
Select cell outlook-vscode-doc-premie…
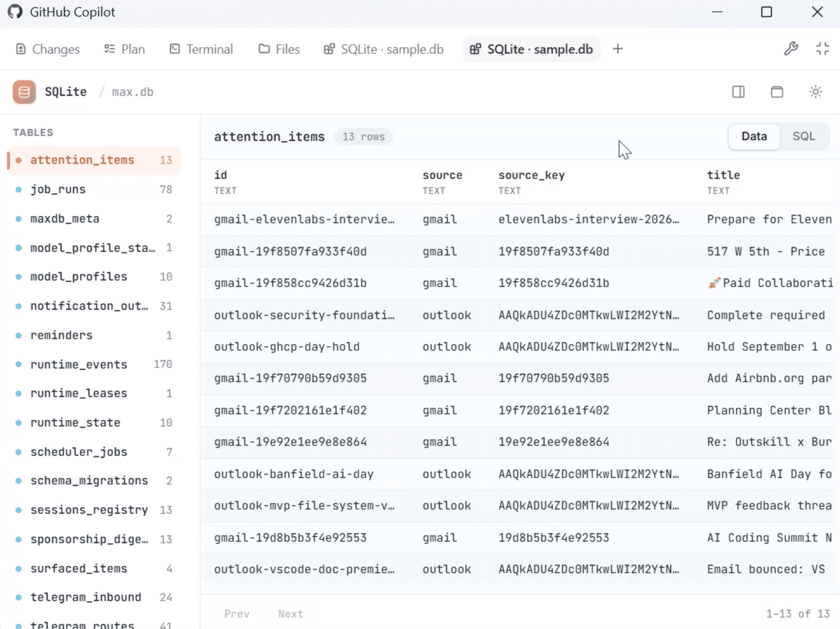click(x=304, y=569)
